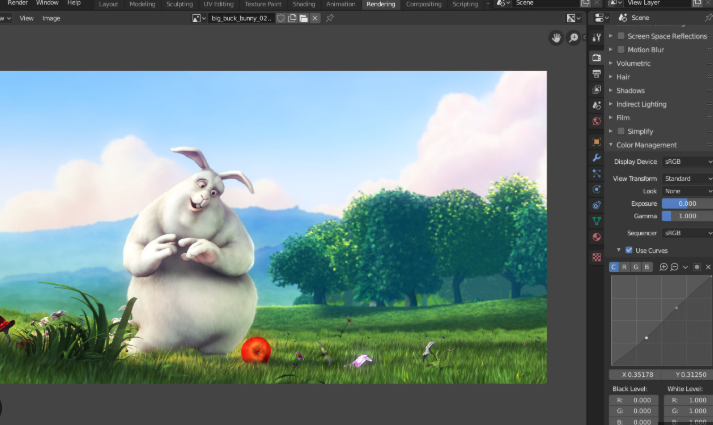The image size is (713, 425).
Task: Open the Material properties sphere icon
Action: pyautogui.click(x=597, y=237)
